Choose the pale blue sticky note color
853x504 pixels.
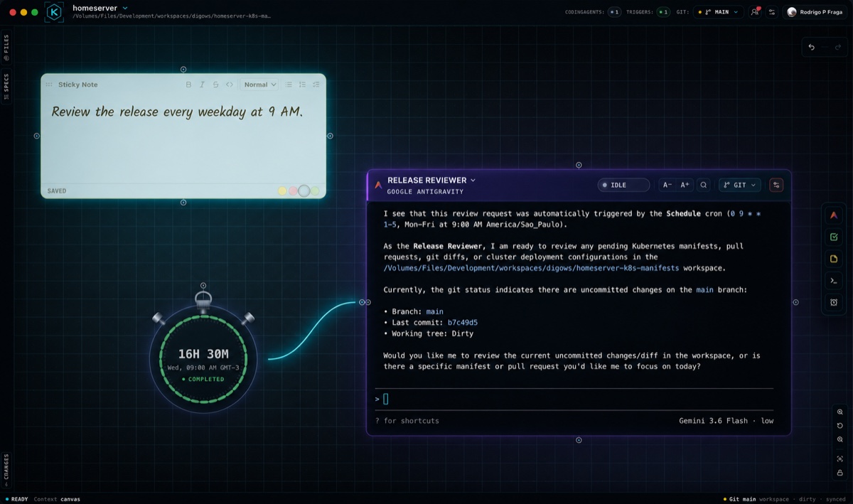coord(304,191)
